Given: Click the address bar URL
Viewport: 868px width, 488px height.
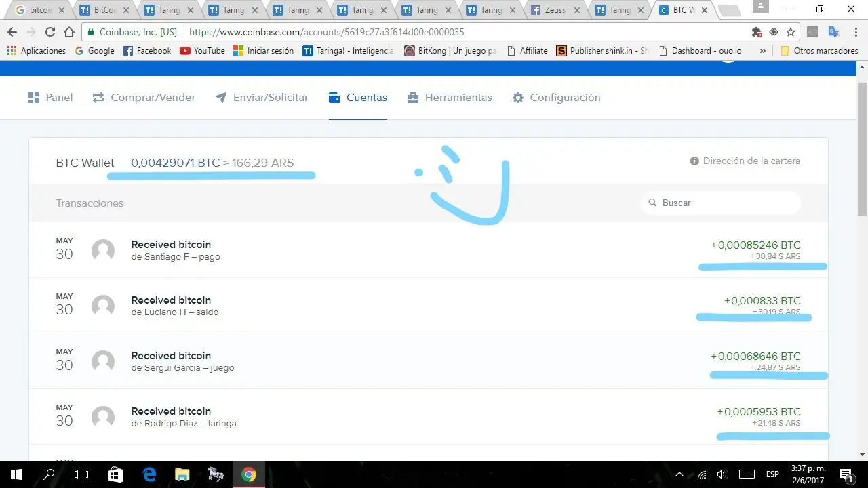Looking at the screenshot, I should tap(326, 32).
